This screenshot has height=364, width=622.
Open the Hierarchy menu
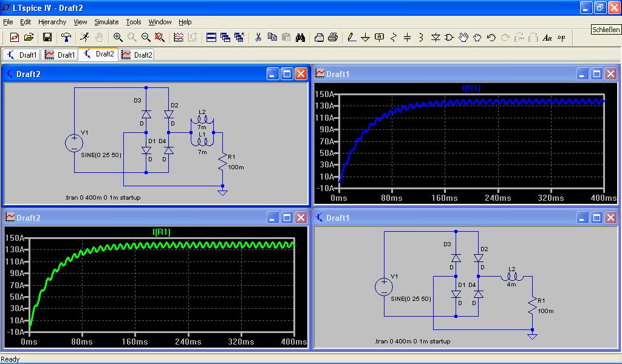[52, 22]
